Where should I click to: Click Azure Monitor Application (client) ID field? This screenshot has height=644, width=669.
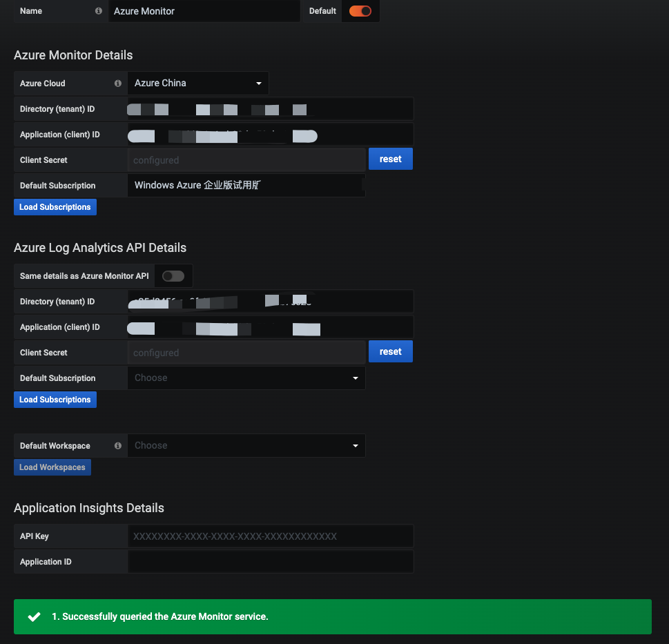(x=271, y=135)
